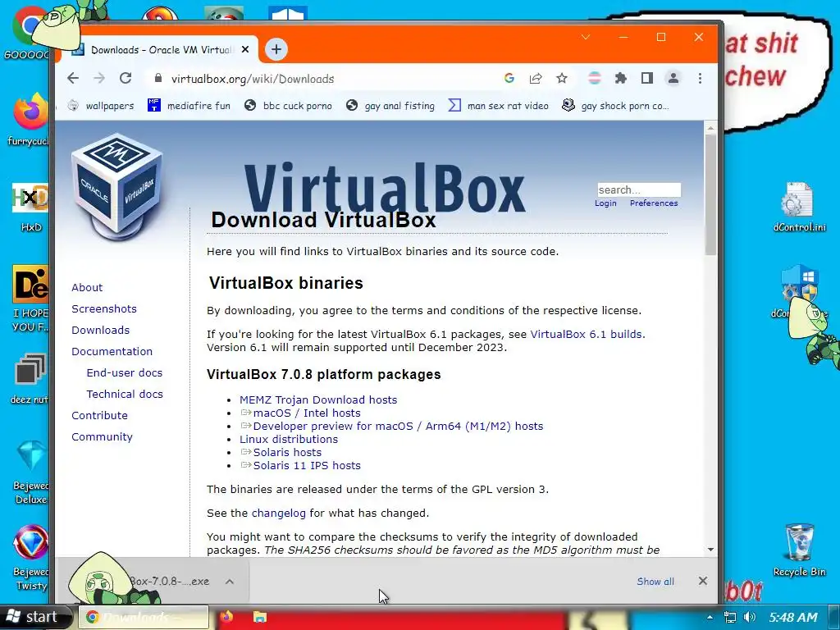This screenshot has width=840, height=630.
Task: Open the three-dot Chrome menu
Action: click(700, 78)
